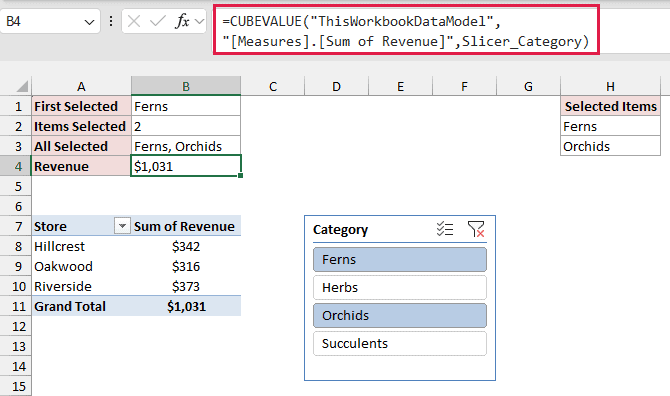Click cell B2 showing 2
The height and width of the screenshot is (396, 670).
point(186,126)
